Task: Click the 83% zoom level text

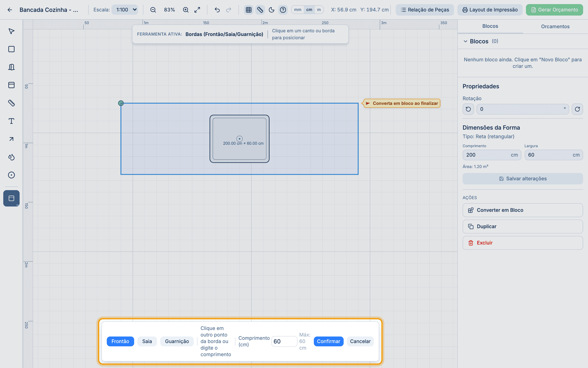Action: click(169, 10)
